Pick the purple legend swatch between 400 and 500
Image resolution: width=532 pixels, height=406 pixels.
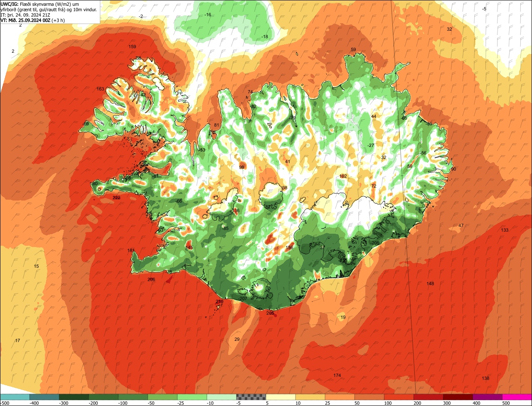(x=487, y=397)
